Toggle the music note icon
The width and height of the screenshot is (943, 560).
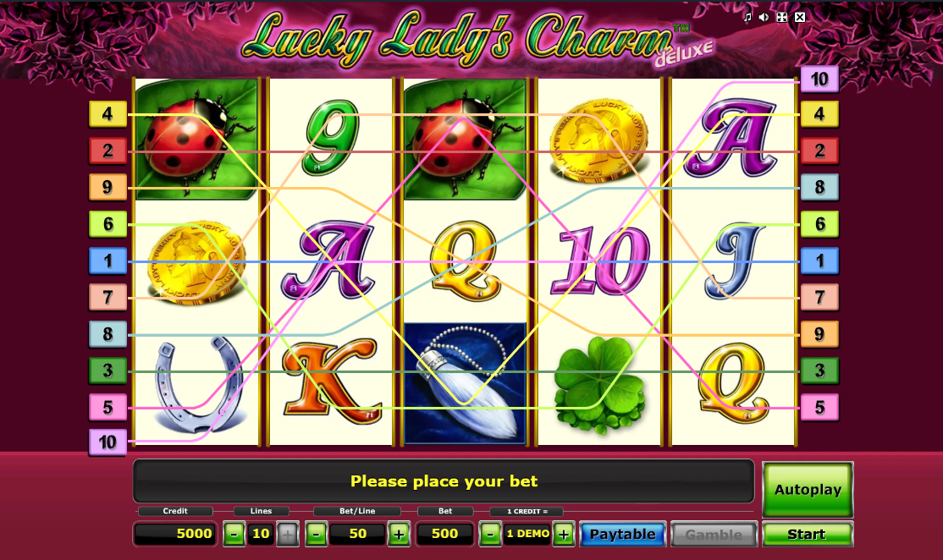(747, 18)
